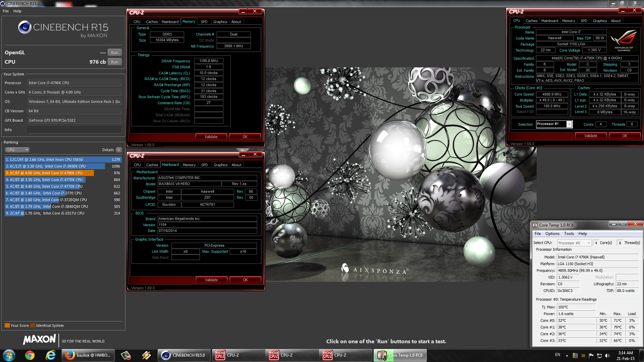
Task: Click OK in right CPU-Z CPU window
Action: [625, 136]
